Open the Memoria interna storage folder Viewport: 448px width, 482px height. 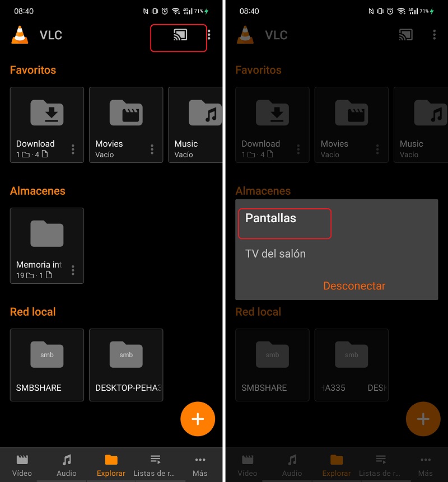pyautogui.click(x=46, y=245)
